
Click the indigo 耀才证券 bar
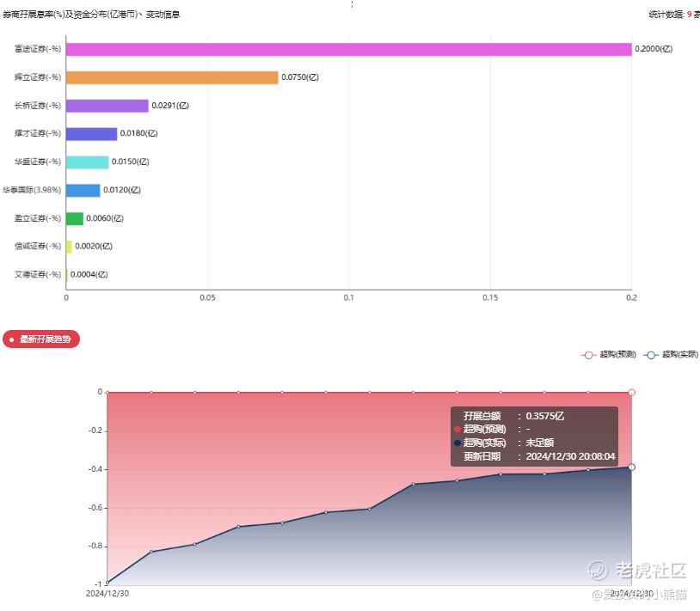point(91,134)
